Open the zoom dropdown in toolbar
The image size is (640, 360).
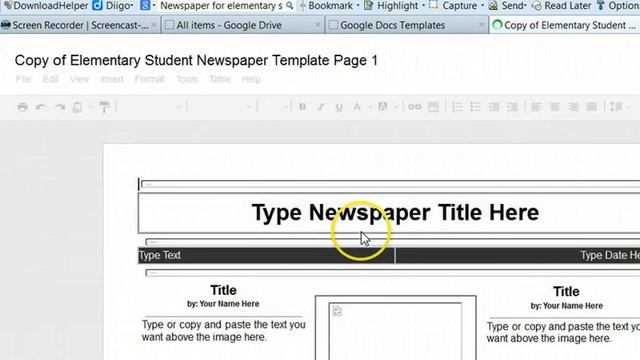point(178,107)
